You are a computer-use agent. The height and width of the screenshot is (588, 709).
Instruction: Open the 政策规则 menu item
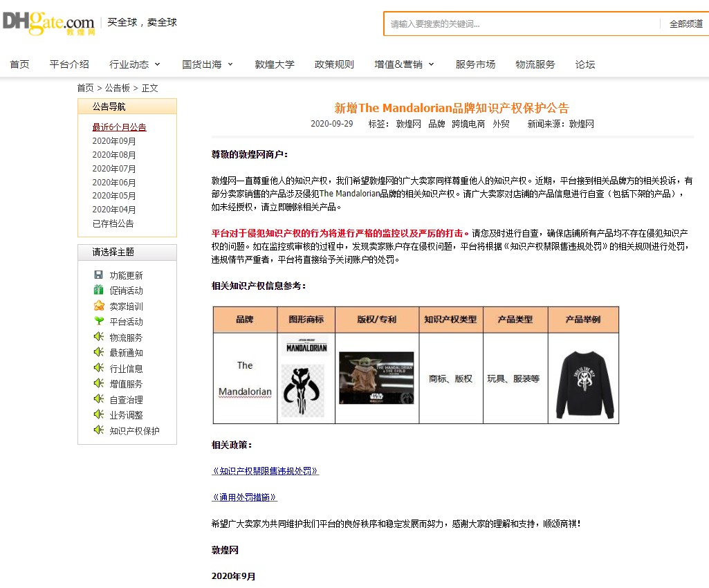334,65
